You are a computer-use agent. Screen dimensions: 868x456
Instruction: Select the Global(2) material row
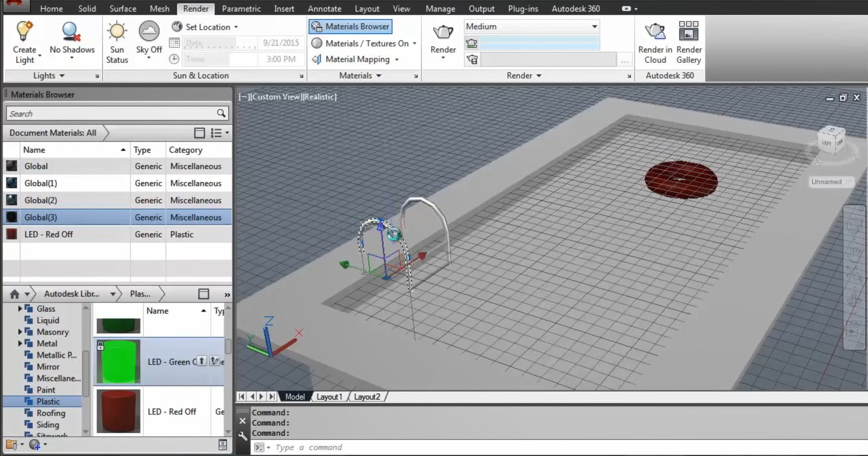point(117,200)
